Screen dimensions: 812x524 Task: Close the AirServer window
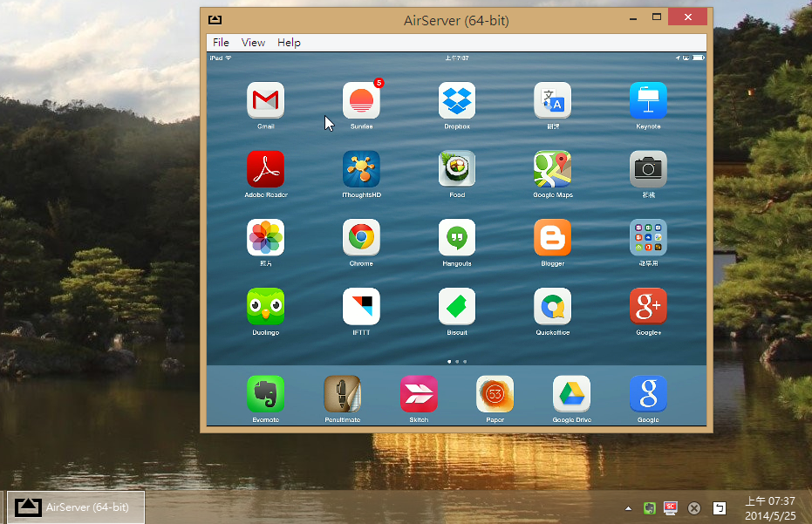[x=687, y=17]
